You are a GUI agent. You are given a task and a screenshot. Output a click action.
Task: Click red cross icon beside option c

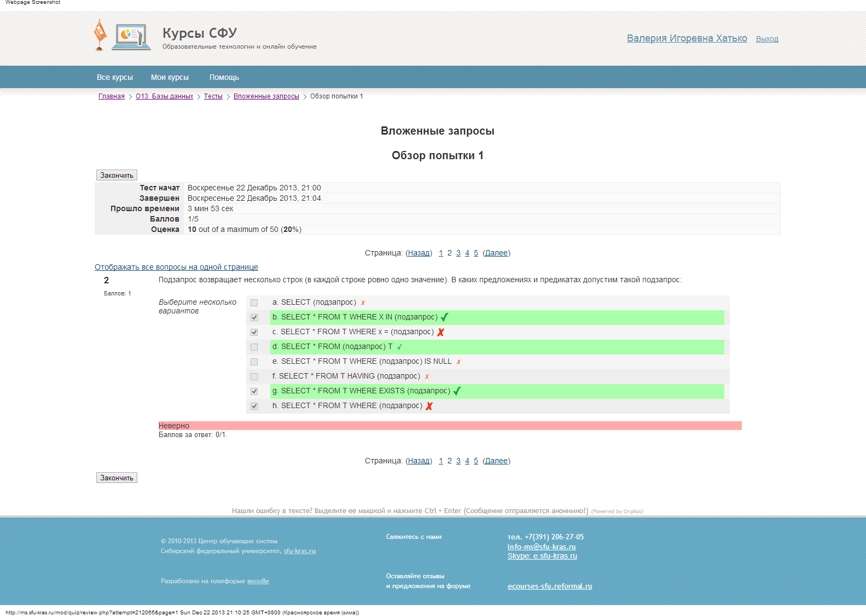tap(440, 332)
